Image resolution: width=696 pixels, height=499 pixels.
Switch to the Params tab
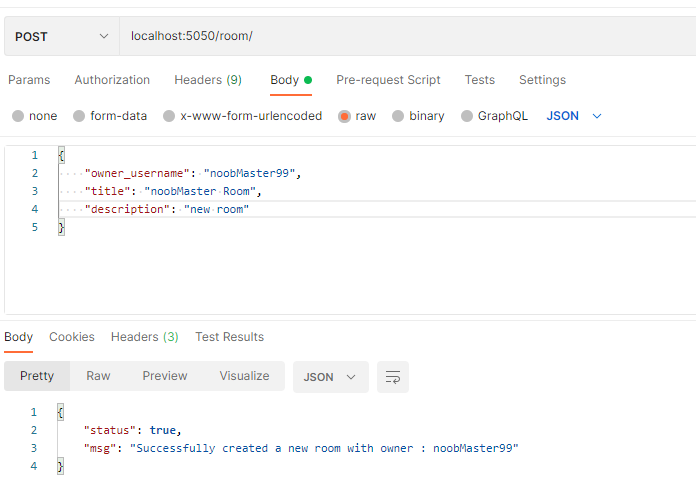coord(29,80)
